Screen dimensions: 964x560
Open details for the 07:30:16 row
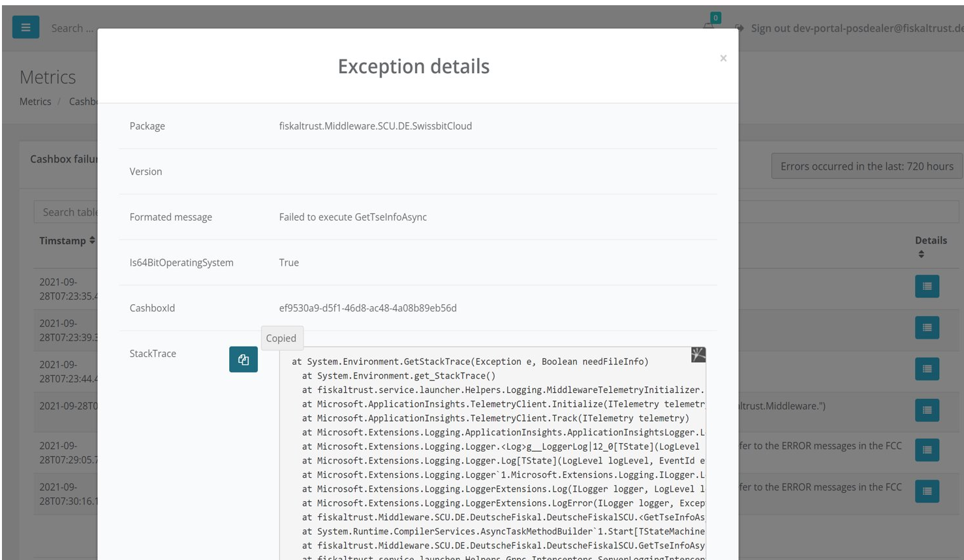[x=927, y=491]
